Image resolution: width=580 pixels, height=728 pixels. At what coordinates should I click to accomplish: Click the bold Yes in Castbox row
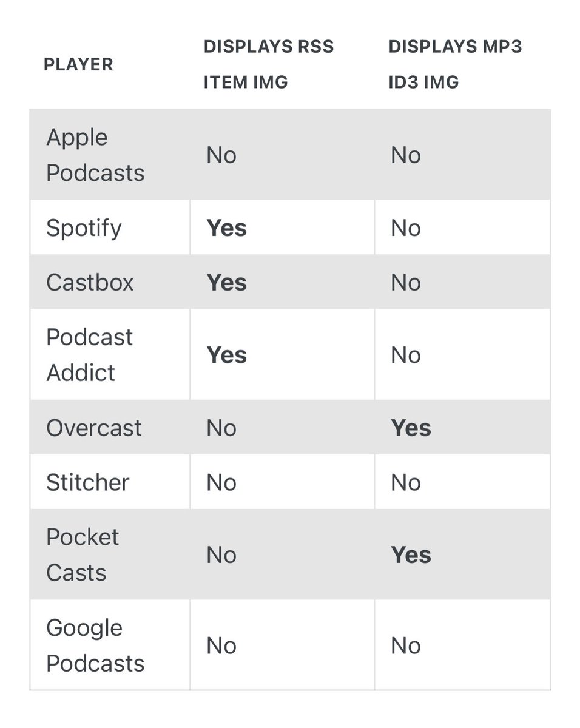tap(227, 283)
